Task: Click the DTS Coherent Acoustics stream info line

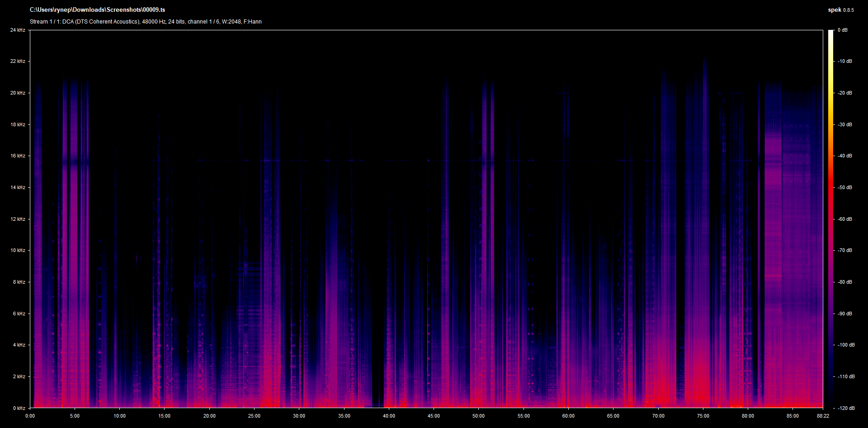Action: click(146, 22)
